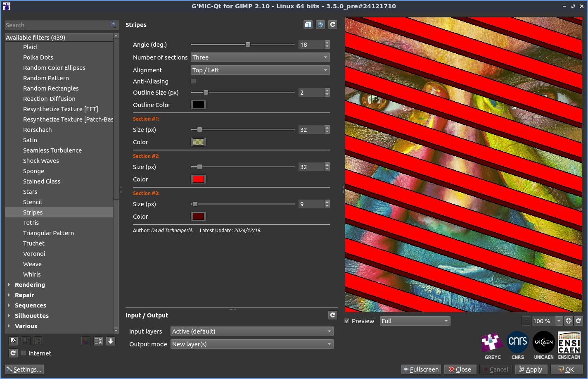
Task: Click the UNICAEN logo
Action: pos(544,346)
